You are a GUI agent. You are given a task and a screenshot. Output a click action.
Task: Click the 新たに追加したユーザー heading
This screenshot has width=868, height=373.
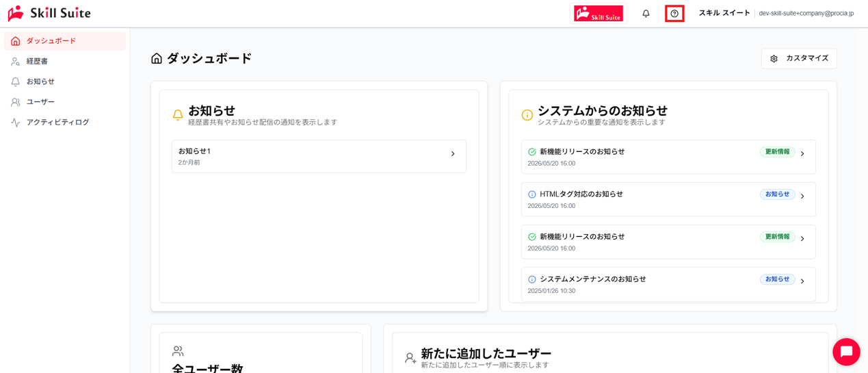coord(486,353)
